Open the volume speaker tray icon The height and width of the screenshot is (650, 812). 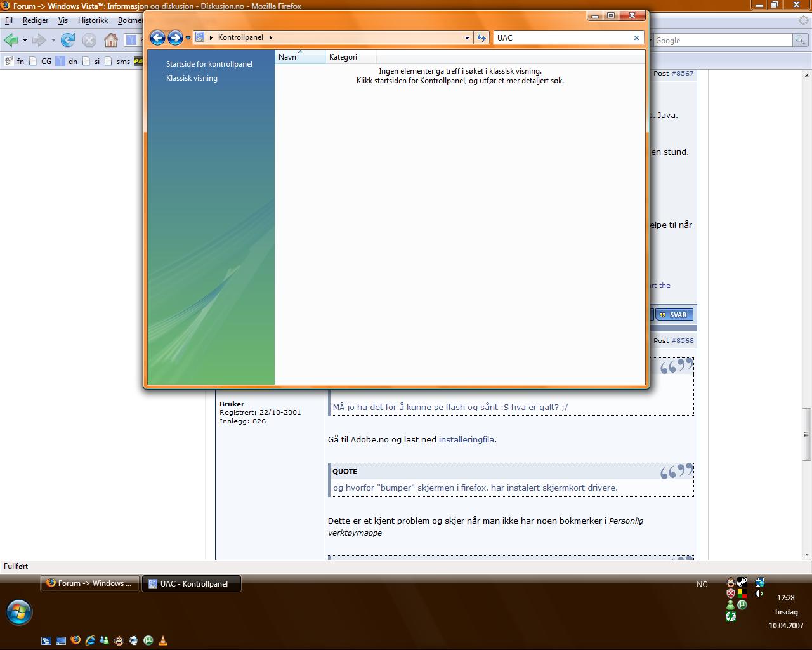(x=759, y=594)
